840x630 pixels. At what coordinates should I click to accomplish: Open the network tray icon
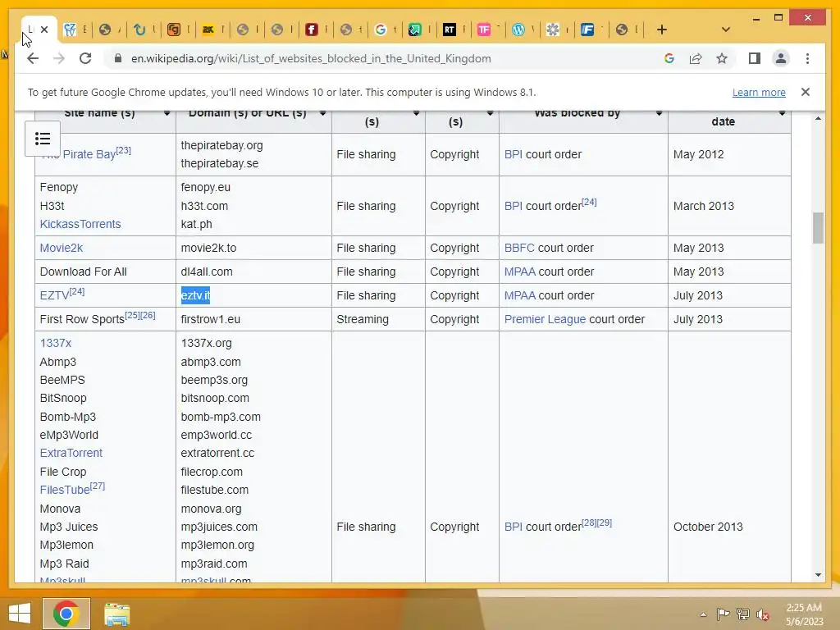tap(743, 614)
